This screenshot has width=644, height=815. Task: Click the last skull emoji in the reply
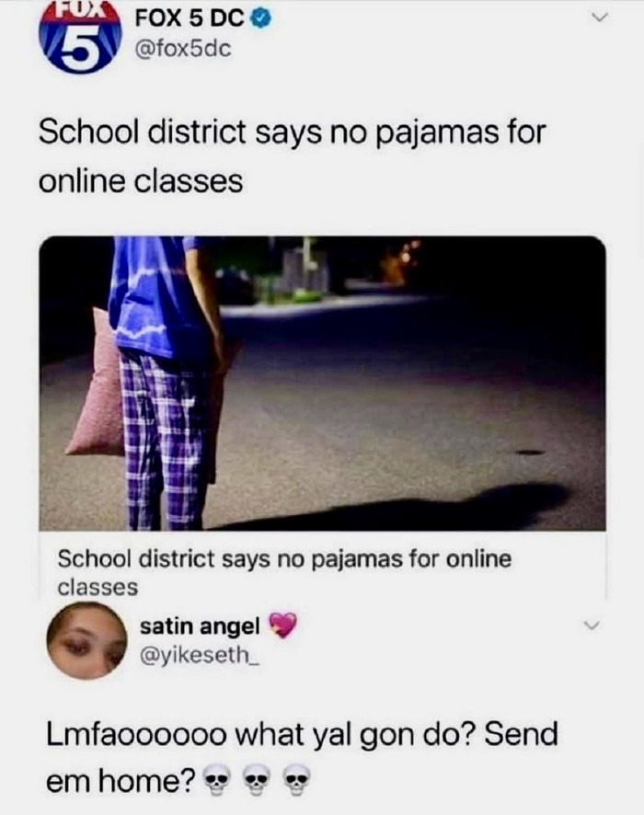pos(296,780)
